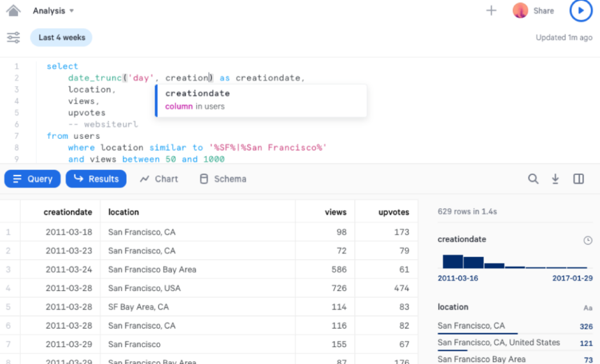
Task: Open the Analysis title dropdown
Action: (53, 11)
